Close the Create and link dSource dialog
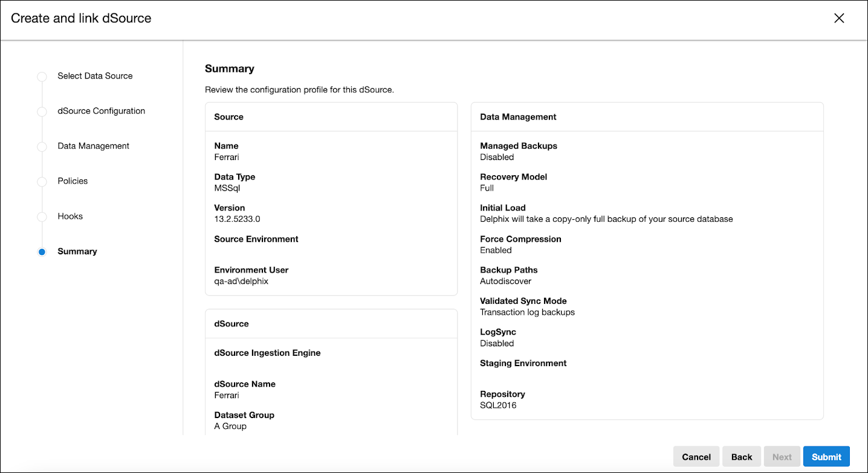The width and height of the screenshot is (868, 473). (839, 18)
